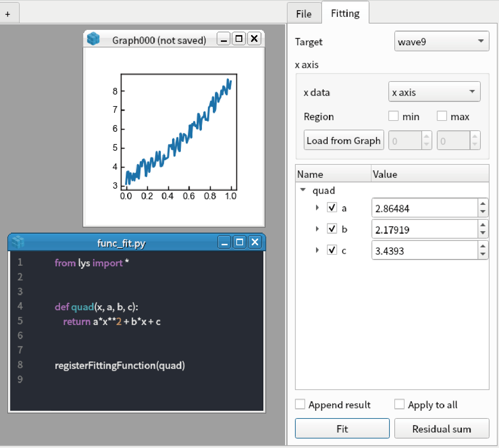Switch to the File tab
The width and height of the screenshot is (499, 448).
point(304,14)
